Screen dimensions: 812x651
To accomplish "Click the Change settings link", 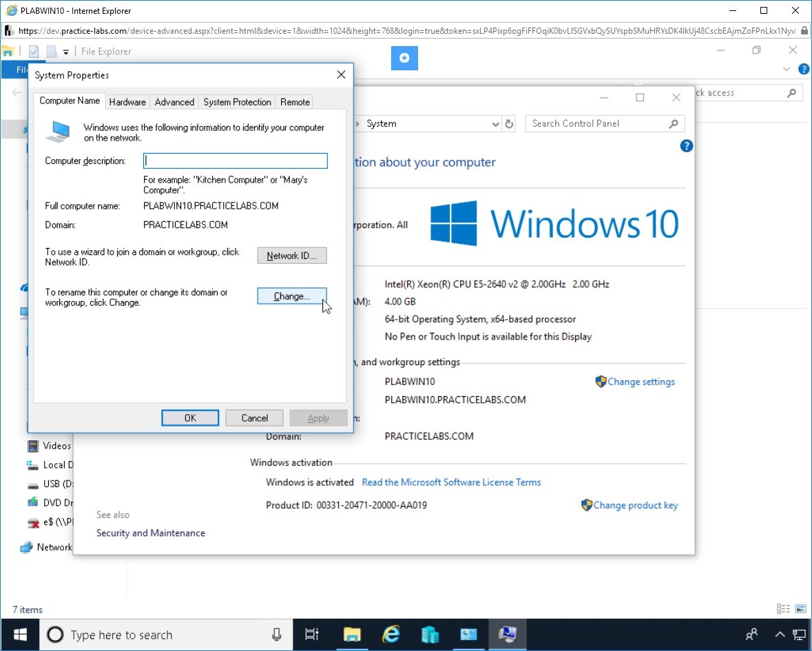I will (x=641, y=382).
